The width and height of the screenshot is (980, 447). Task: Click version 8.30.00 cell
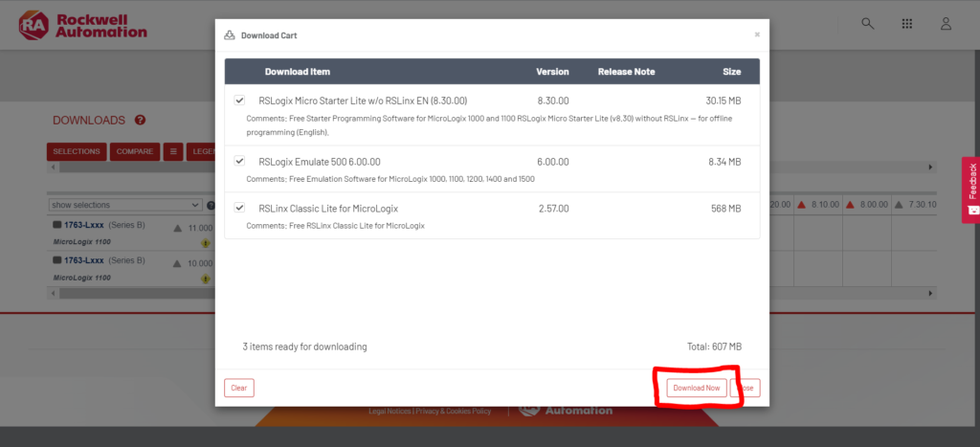(x=553, y=101)
